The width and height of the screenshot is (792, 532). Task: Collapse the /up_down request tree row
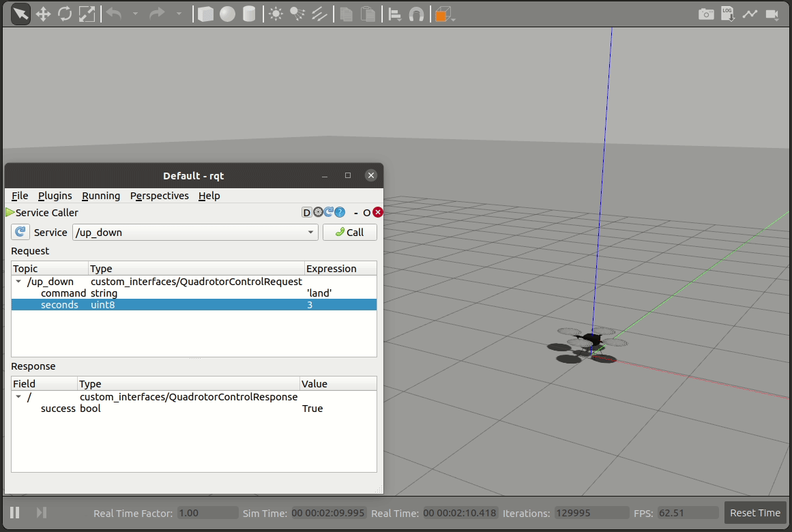(x=18, y=282)
